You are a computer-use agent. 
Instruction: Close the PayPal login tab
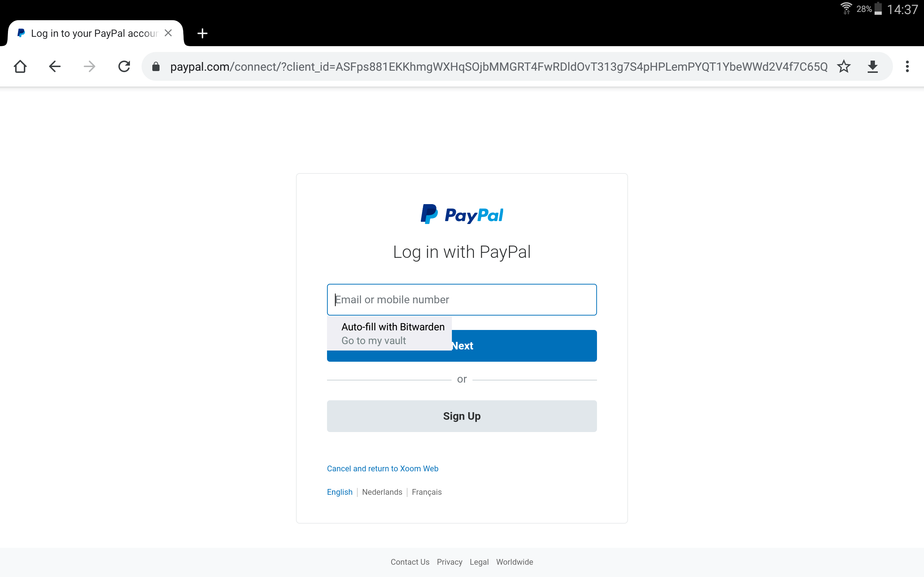click(168, 33)
